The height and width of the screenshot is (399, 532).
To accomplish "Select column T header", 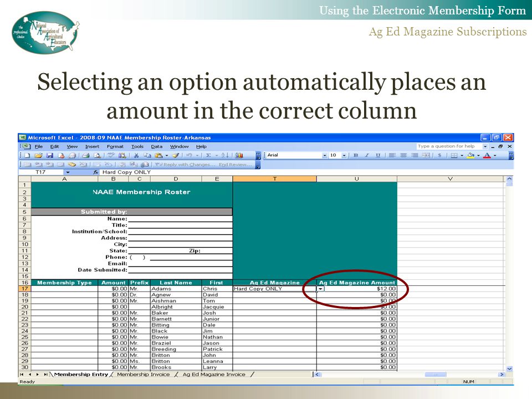I will [x=275, y=179].
